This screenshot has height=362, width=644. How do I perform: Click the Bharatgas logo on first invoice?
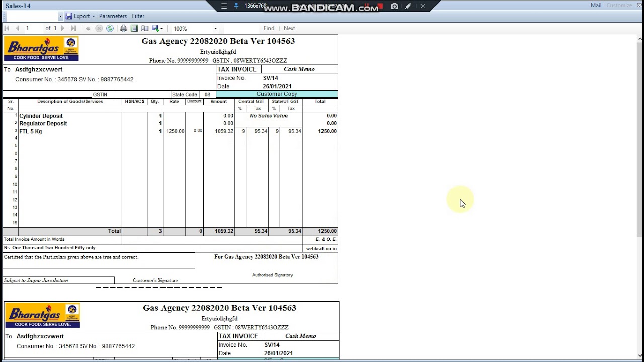41,49
